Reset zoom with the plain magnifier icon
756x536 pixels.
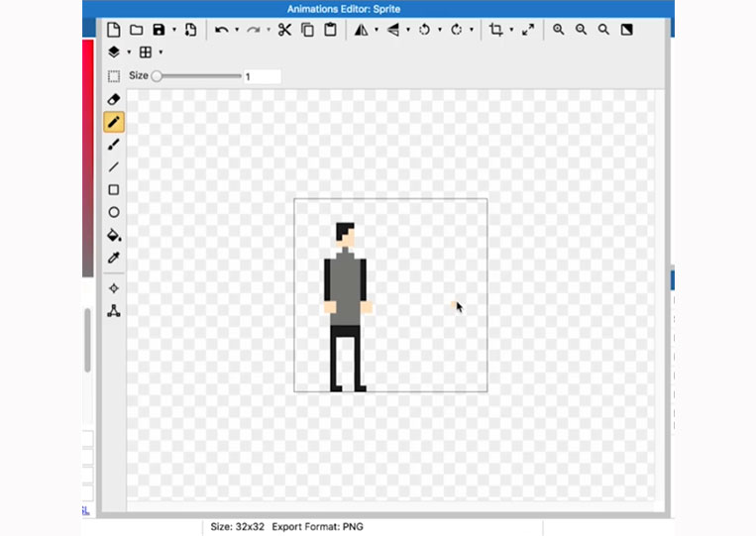pos(603,30)
